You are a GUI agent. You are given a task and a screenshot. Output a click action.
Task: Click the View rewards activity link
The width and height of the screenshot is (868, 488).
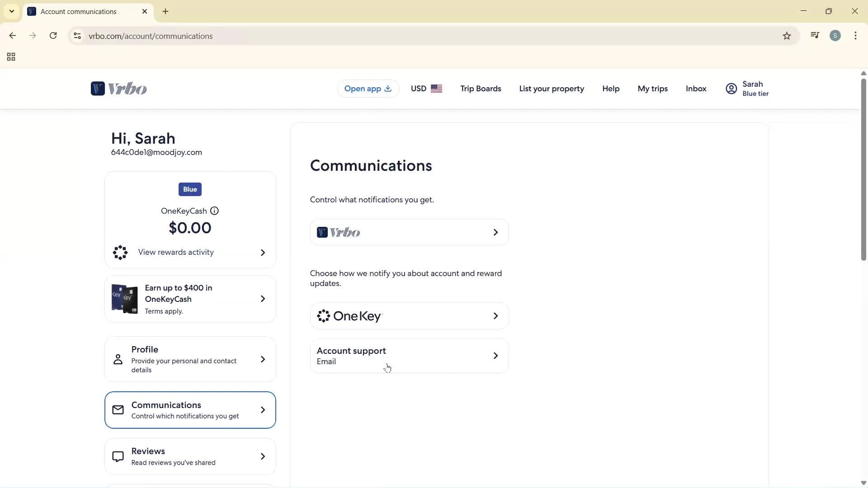pos(176,252)
